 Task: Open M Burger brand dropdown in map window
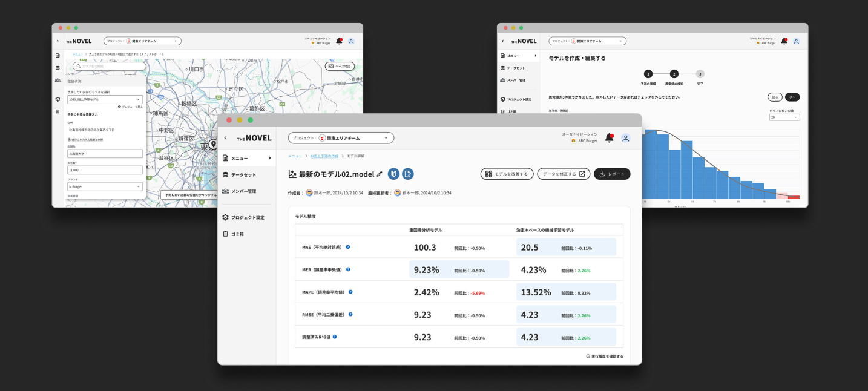click(x=105, y=186)
